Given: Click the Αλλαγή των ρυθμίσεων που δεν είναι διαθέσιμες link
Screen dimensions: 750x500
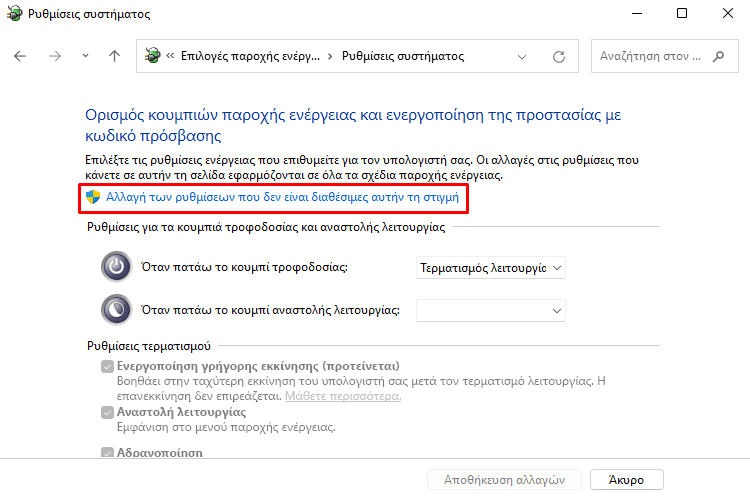Looking at the screenshot, I should tap(282, 197).
